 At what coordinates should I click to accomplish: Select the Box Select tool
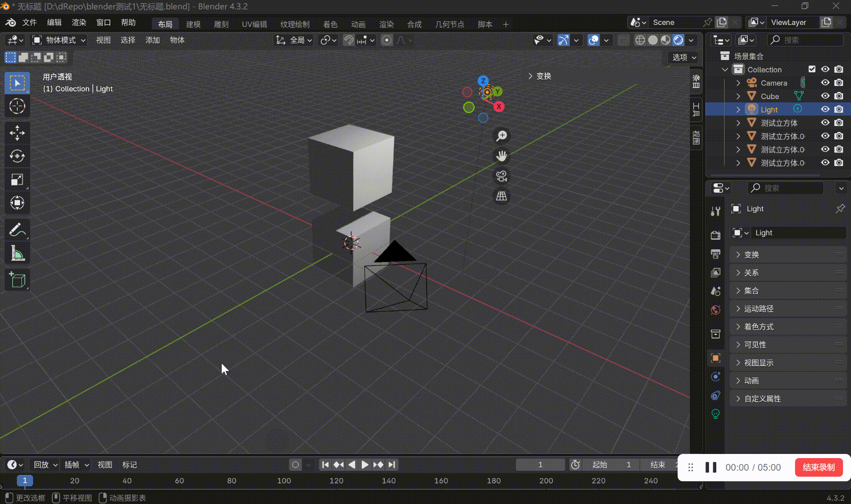(x=17, y=83)
